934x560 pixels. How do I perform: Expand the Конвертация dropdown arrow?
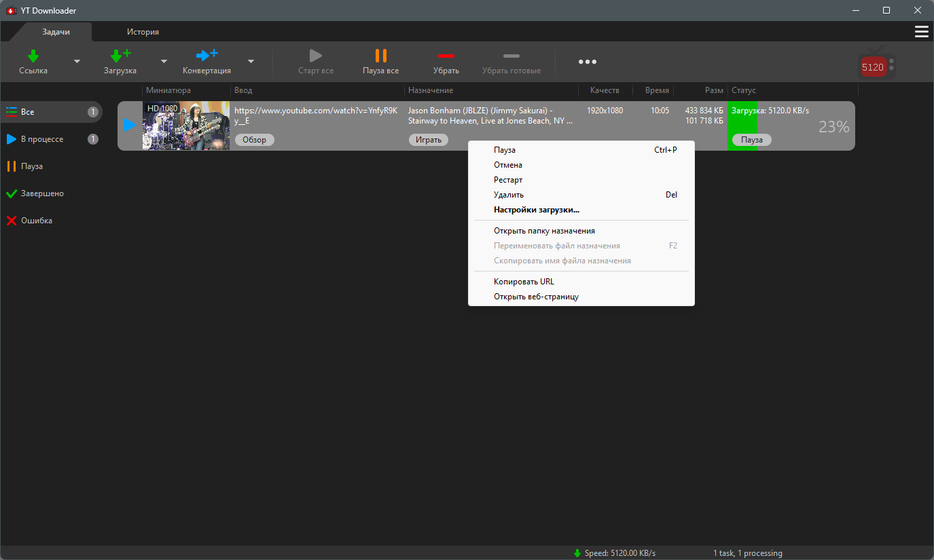251,61
